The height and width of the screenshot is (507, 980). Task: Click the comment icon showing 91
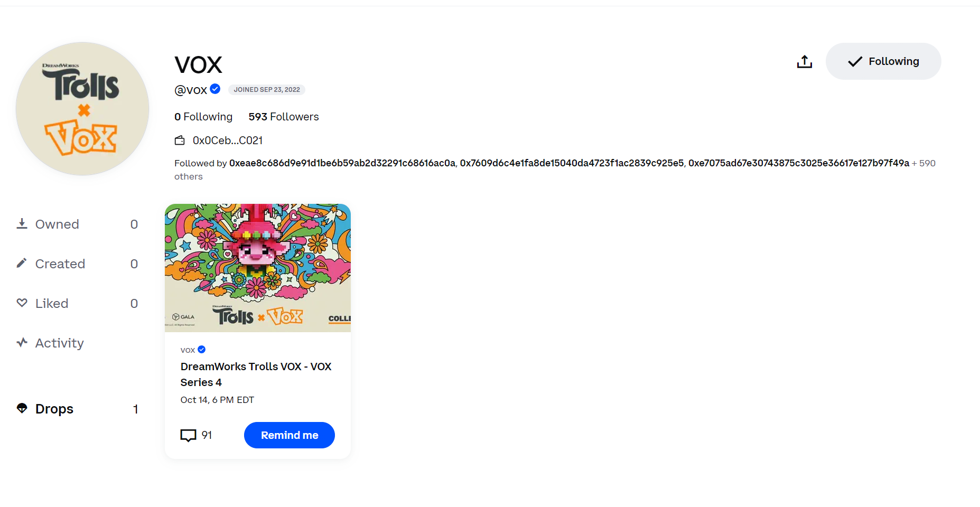coord(188,435)
